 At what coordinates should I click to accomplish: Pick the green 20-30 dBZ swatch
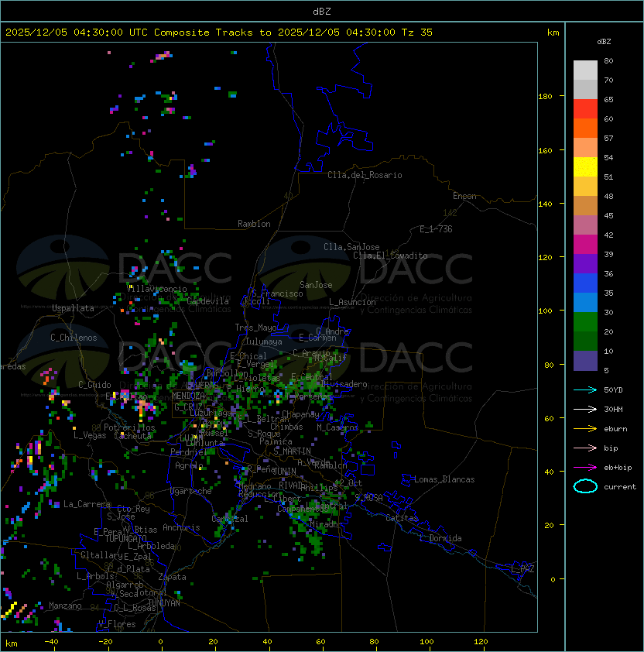point(585,321)
